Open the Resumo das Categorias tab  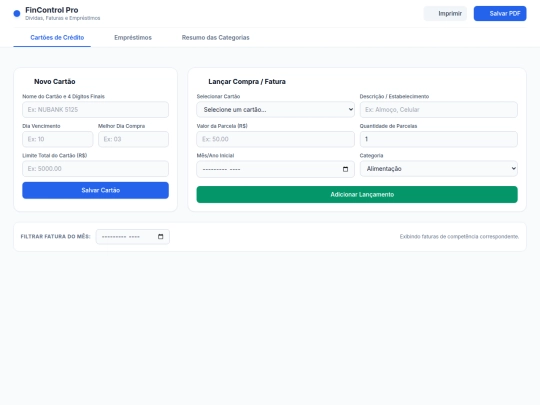click(x=216, y=38)
